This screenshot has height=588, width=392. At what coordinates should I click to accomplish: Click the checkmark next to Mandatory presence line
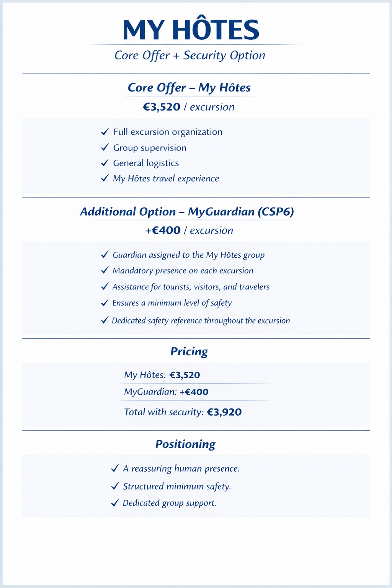(105, 271)
